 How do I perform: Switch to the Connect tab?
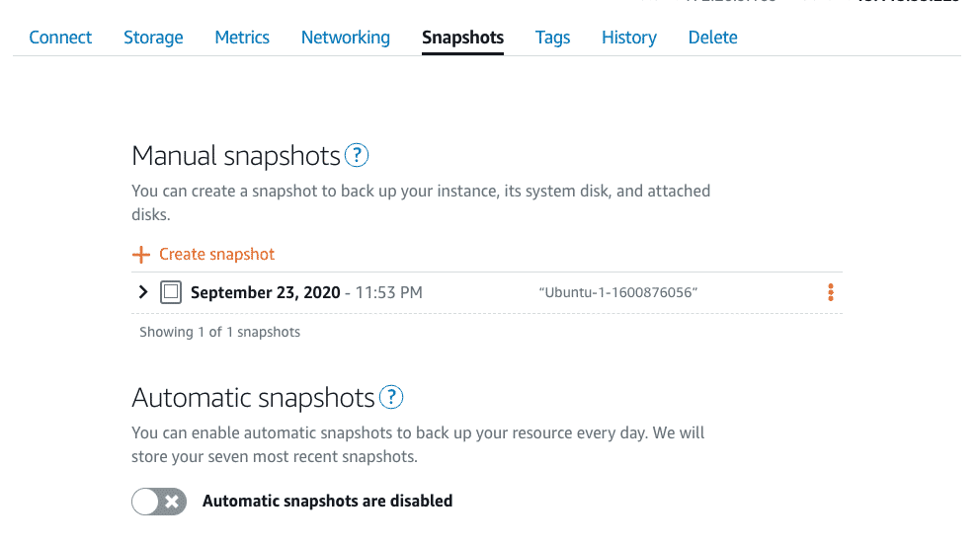(60, 38)
